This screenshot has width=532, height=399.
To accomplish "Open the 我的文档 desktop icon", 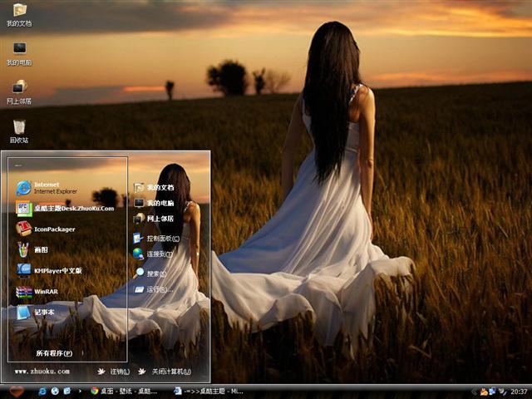I will pyautogui.click(x=19, y=13).
